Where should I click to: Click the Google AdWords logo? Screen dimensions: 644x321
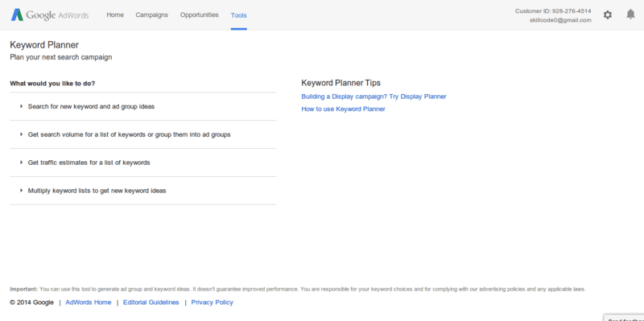pyautogui.click(x=50, y=15)
